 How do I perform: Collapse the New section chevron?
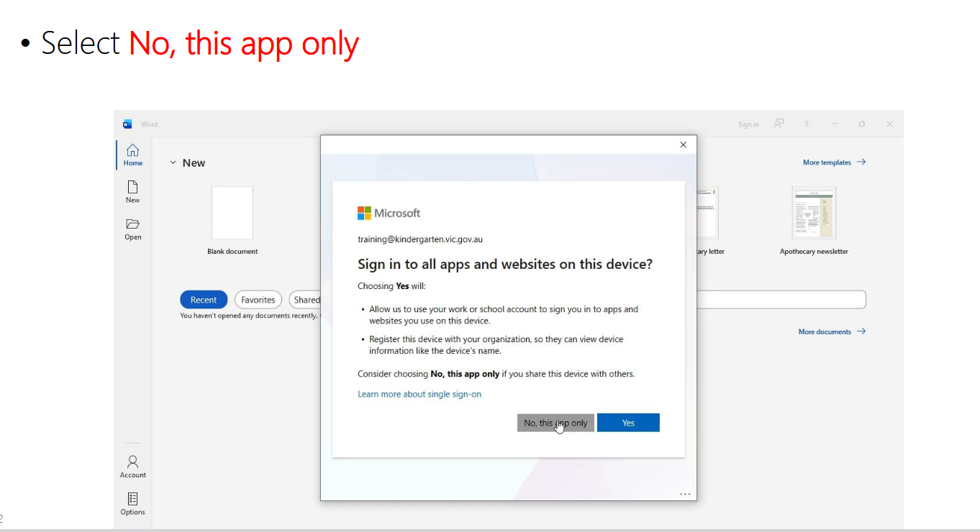[173, 162]
